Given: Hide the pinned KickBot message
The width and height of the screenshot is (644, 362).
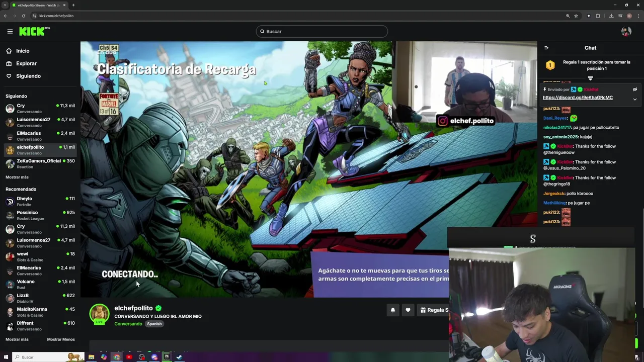Looking at the screenshot, I should pos(634,89).
